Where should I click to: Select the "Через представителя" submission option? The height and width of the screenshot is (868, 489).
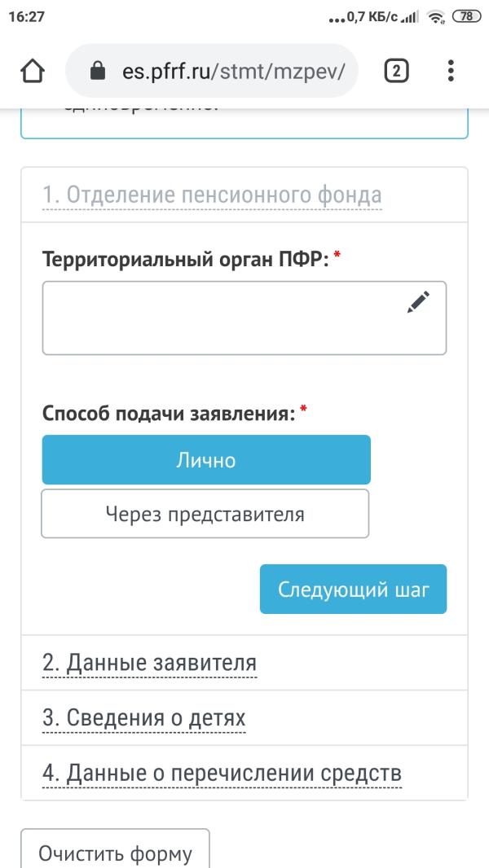(x=205, y=514)
